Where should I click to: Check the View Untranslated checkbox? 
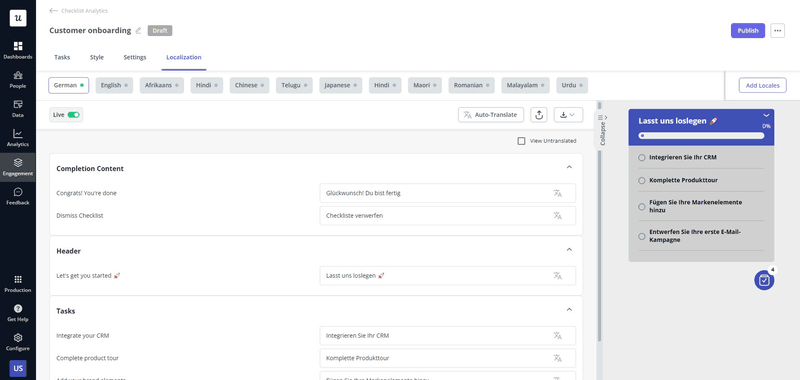521,141
